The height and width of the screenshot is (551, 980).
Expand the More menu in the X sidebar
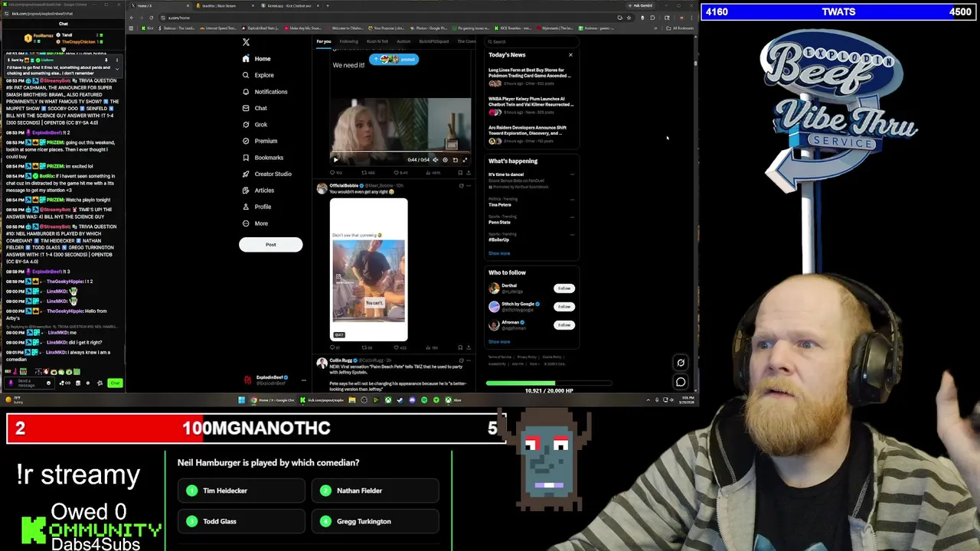click(x=254, y=223)
